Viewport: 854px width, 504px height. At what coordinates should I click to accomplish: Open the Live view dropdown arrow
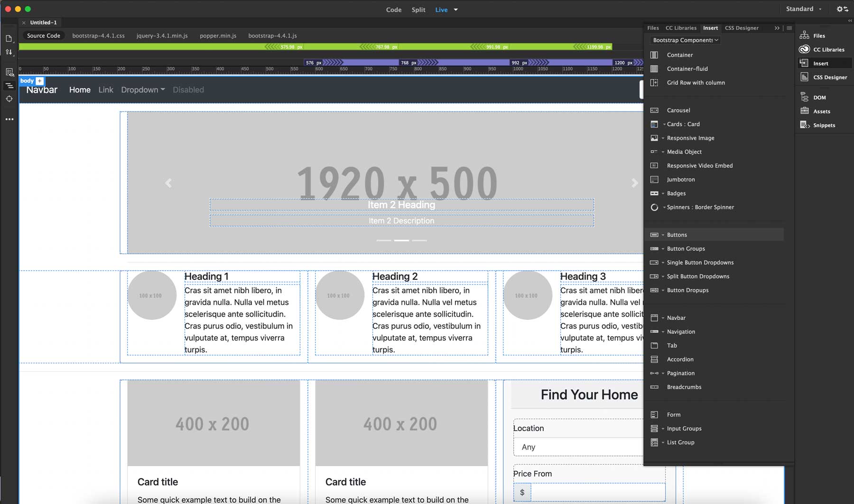tap(455, 9)
